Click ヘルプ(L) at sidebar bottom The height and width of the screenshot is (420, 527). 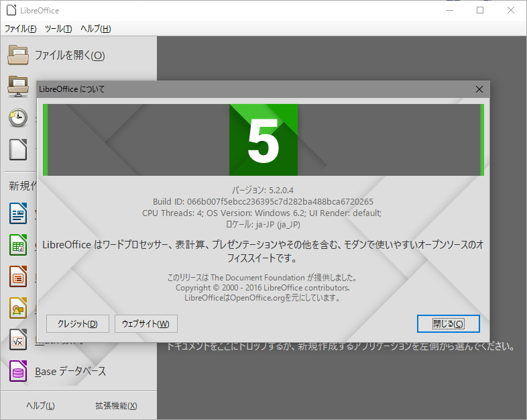[x=40, y=405]
